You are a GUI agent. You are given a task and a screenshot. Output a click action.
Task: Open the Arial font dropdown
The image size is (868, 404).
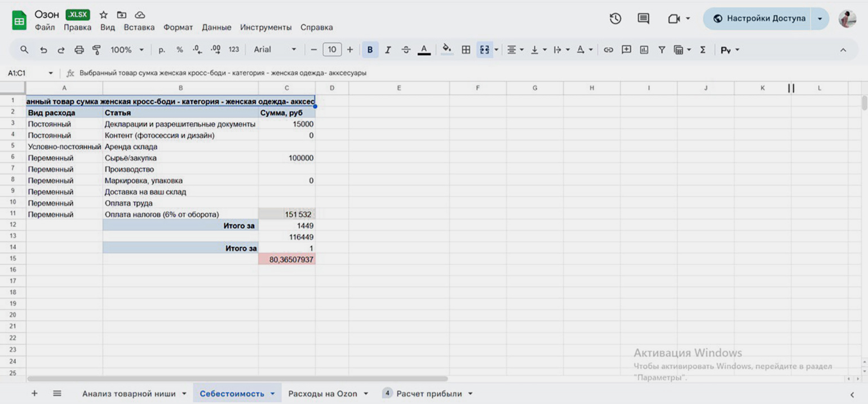coord(274,50)
